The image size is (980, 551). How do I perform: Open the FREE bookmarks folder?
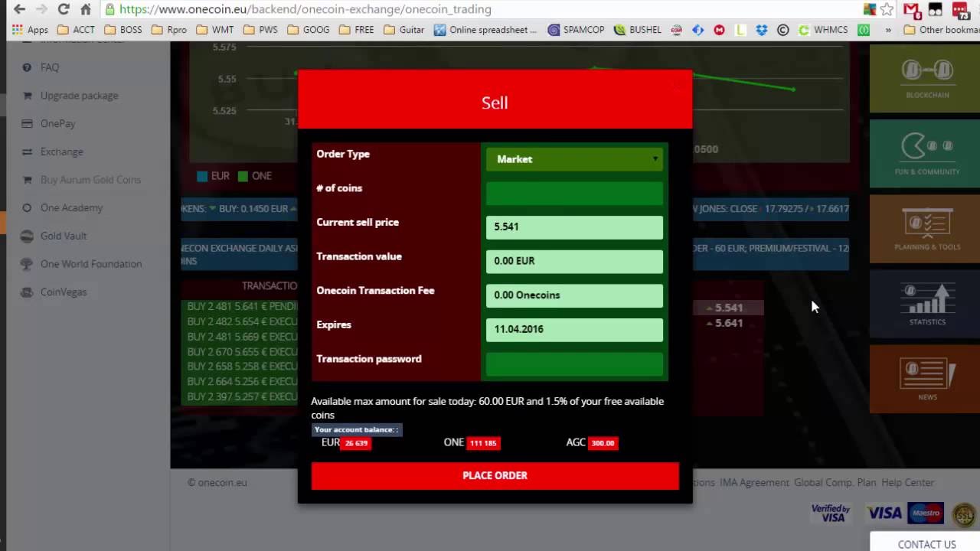point(357,30)
